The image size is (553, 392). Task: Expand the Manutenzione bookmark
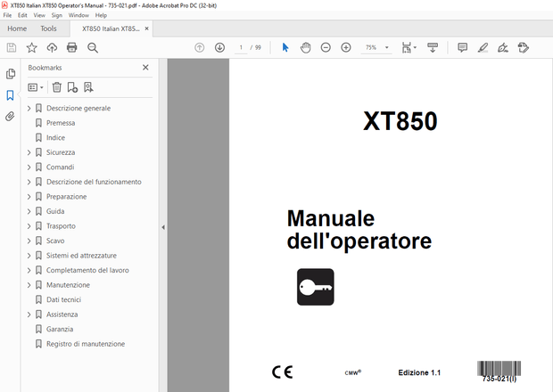(x=29, y=285)
